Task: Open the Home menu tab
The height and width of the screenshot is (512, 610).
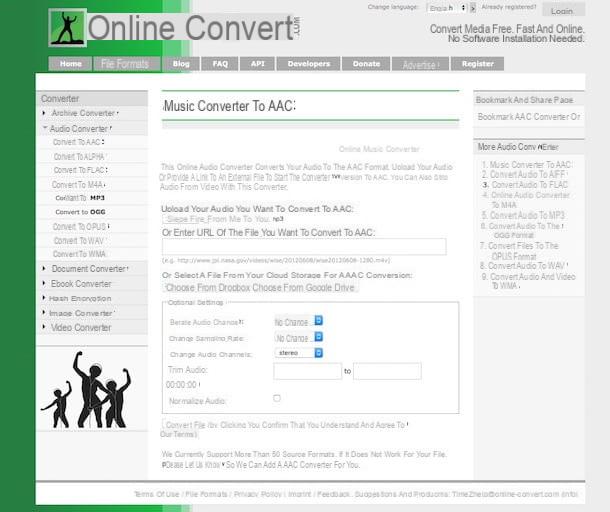Action: pos(70,64)
